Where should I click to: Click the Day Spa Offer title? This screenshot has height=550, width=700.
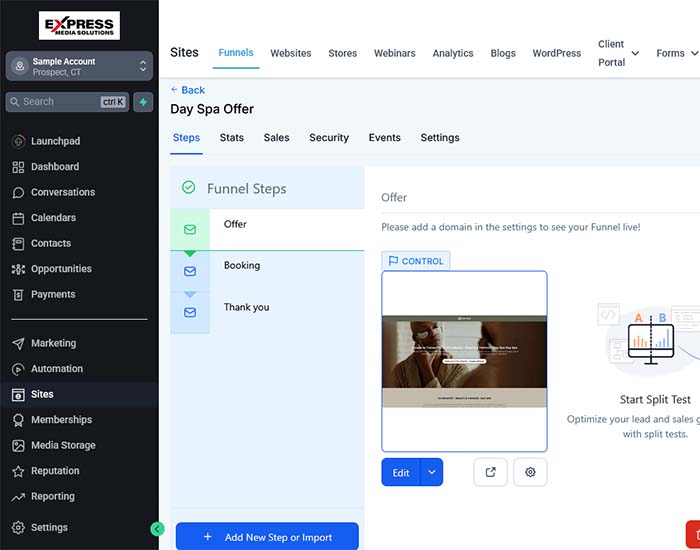tap(212, 109)
